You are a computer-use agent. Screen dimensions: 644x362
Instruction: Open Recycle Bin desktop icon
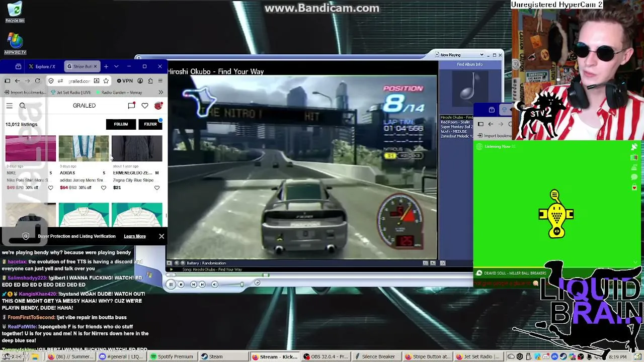(15, 13)
